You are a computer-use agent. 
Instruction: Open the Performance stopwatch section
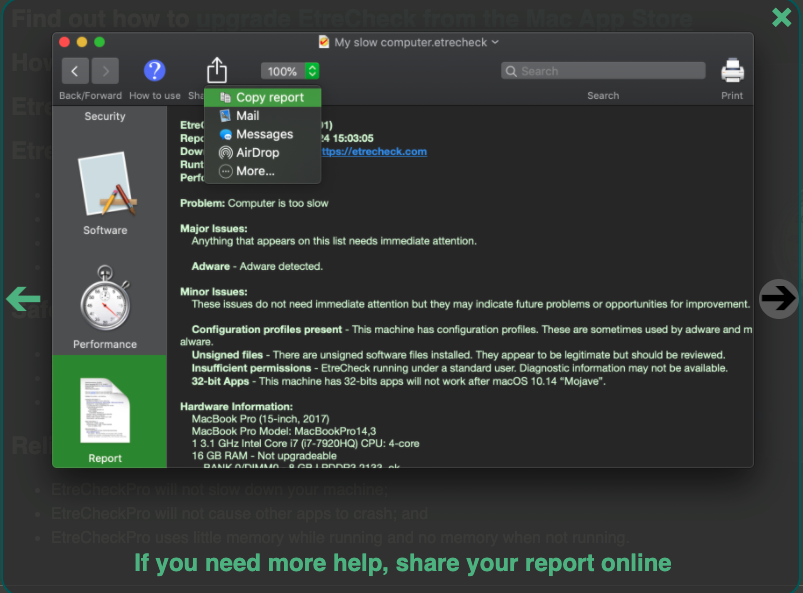(105, 307)
